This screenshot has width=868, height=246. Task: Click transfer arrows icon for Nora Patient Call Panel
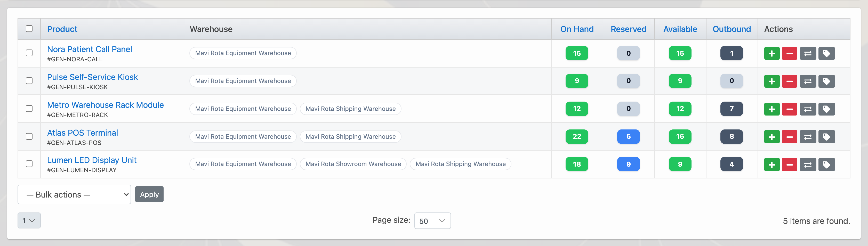(808, 53)
